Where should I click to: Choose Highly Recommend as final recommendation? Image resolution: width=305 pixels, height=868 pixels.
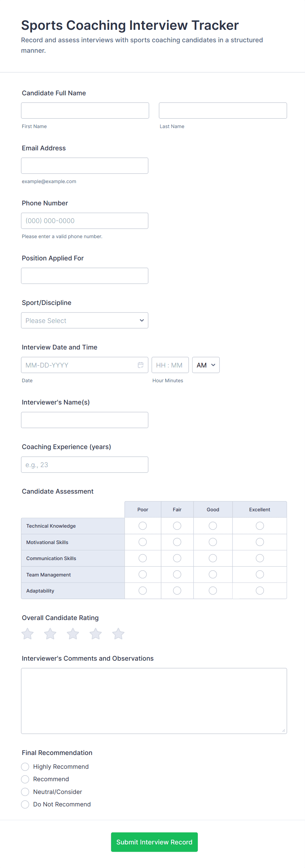pyautogui.click(x=25, y=766)
